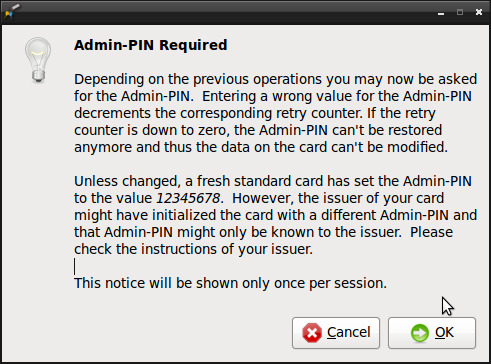Click the red X icon on Cancel

pyautogui.click(x=312, y=333)
